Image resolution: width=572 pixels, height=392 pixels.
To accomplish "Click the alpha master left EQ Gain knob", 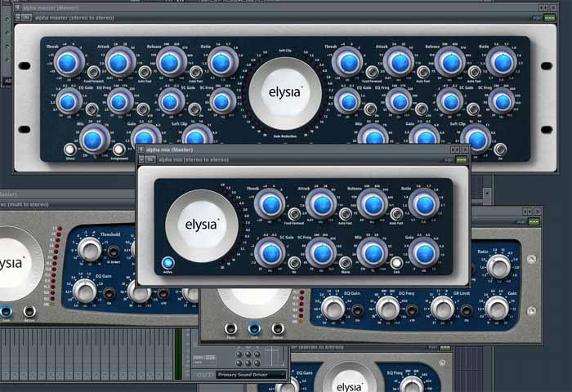I will click(x=68, y=102).
